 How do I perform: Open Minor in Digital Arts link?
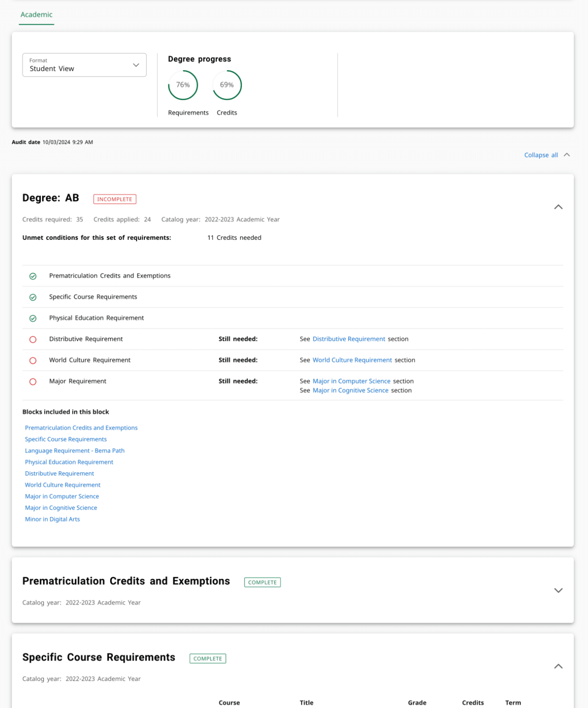click(x=52, y=519)
